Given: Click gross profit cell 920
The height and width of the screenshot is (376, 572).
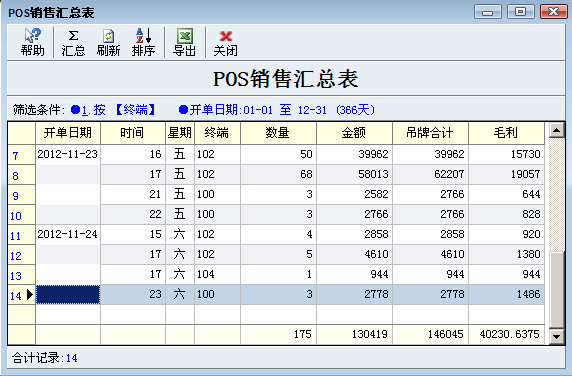Looking at the screenshot, I should click(x=506, y=234).
